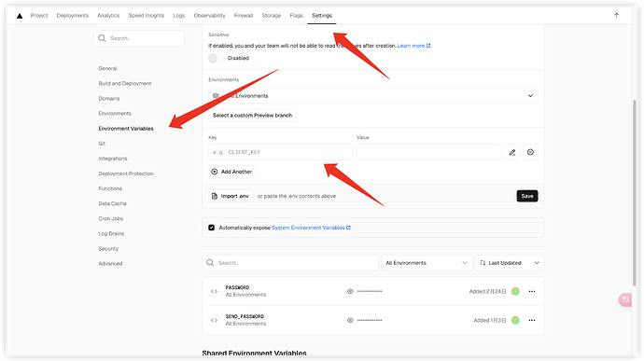Click the code icon next to PASSWORD
Screen dimensions: 644x361
point(214,291)
